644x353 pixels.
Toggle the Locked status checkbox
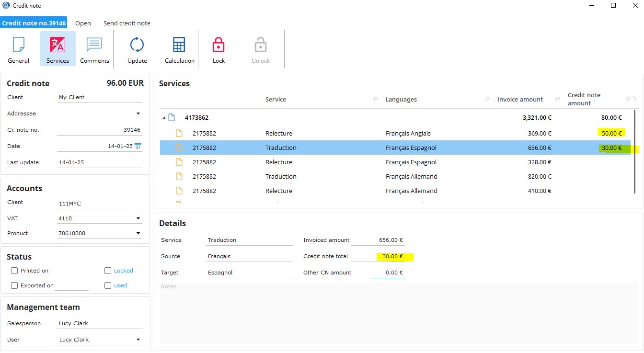tap(108, 271)
